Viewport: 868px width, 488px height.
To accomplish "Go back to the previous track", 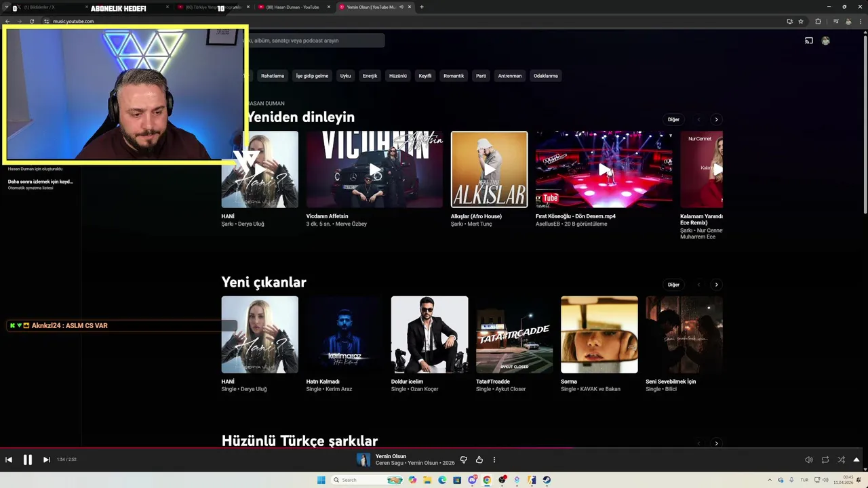I will [9, 460].
